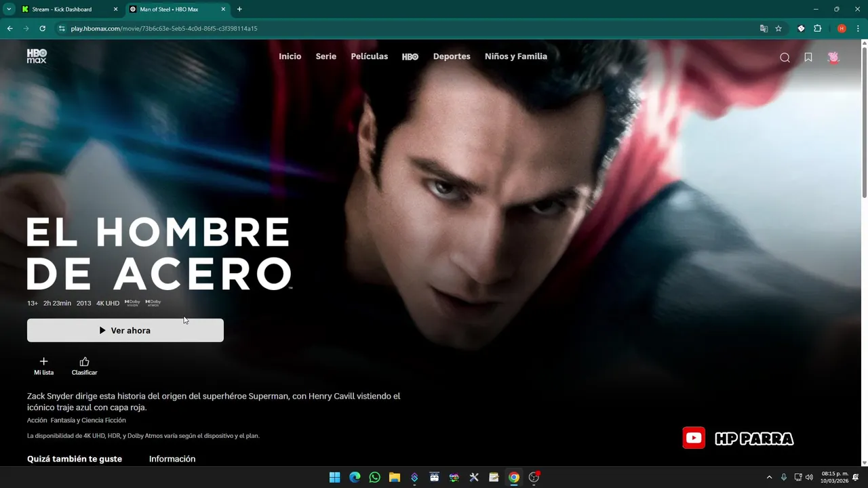Open the bookmark list icon in HBO header
The width and height of the screenshot is (868, 488).
point(808,58)
